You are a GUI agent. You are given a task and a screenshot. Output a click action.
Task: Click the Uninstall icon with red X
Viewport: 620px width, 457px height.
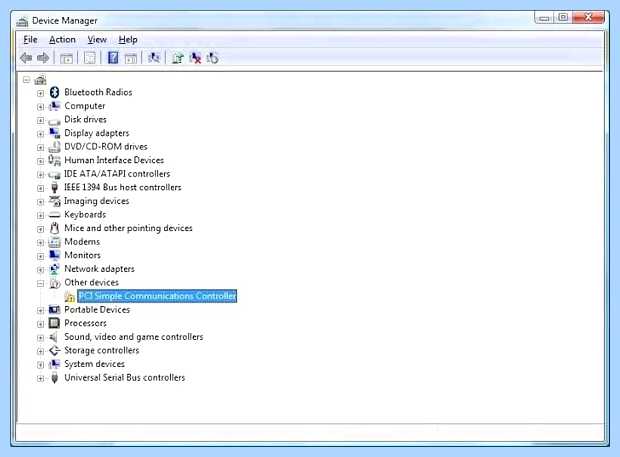[195, 58]
